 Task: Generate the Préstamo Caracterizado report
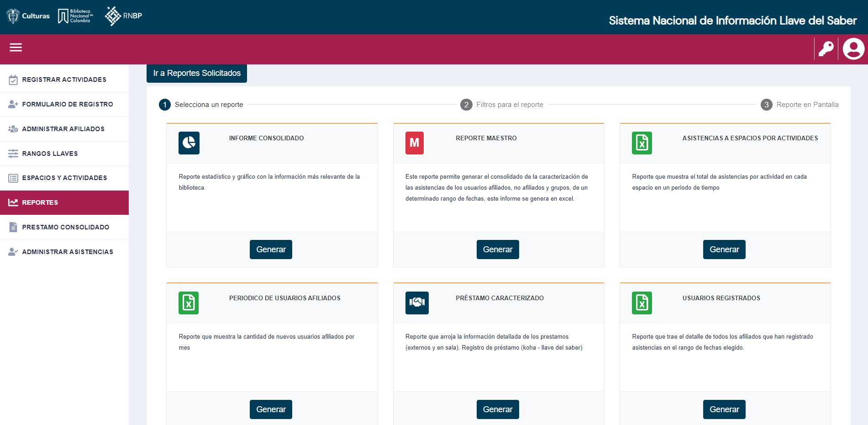[498, 409]
